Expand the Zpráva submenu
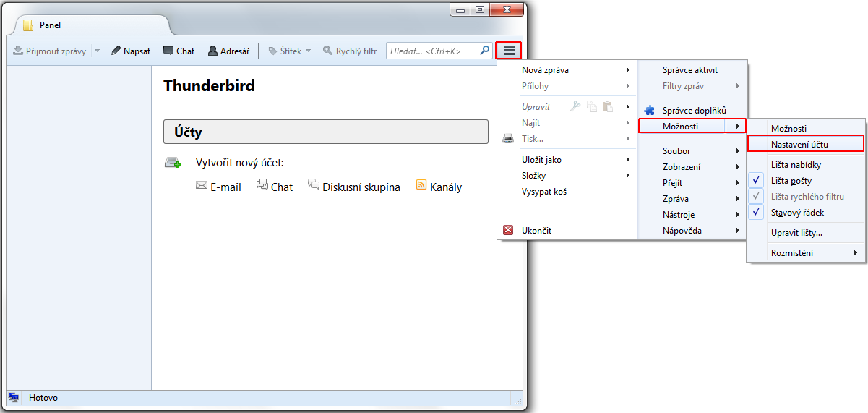This screenshot has width=868, height=413. [x=692, y=199]
